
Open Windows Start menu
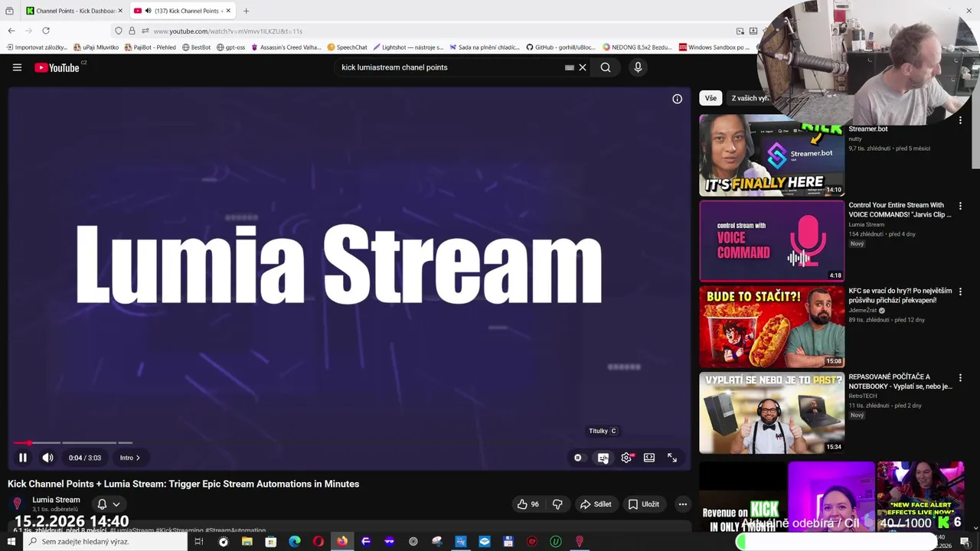(x=11, y=542)
